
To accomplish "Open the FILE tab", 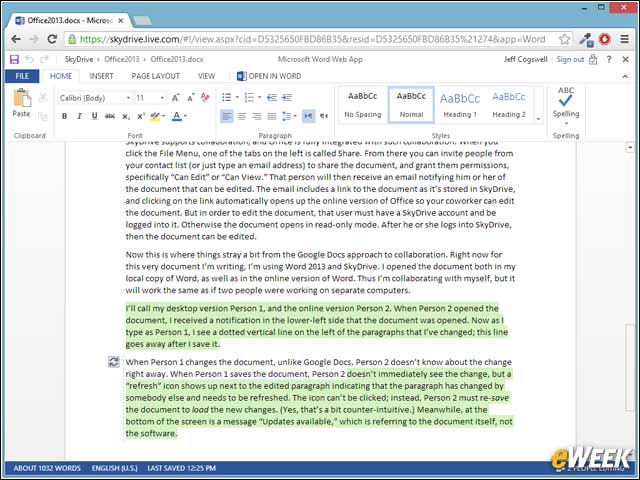I will (x=22, y=76).
